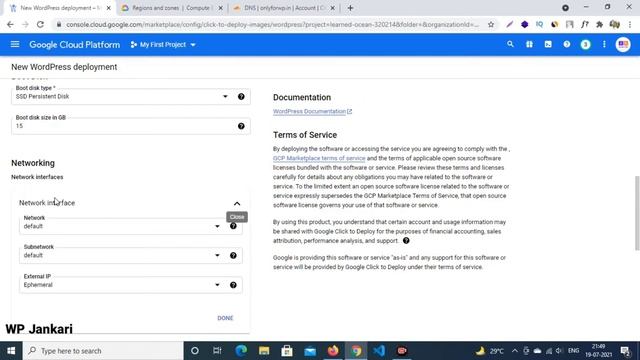Open notifications badge showing 3

click(x=585, y=44)
